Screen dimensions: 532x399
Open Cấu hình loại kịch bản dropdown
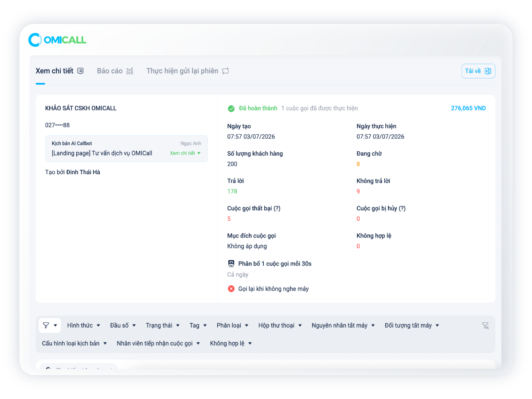click(74, 343)
